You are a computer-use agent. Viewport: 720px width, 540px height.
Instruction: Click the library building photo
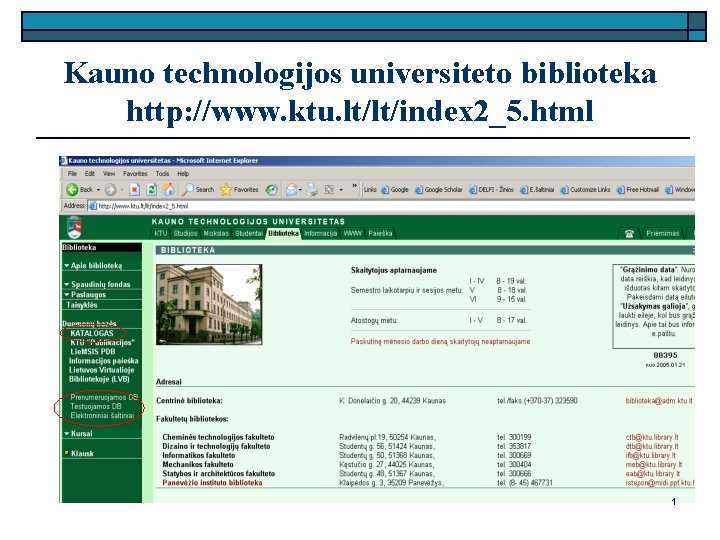[209, 304]
